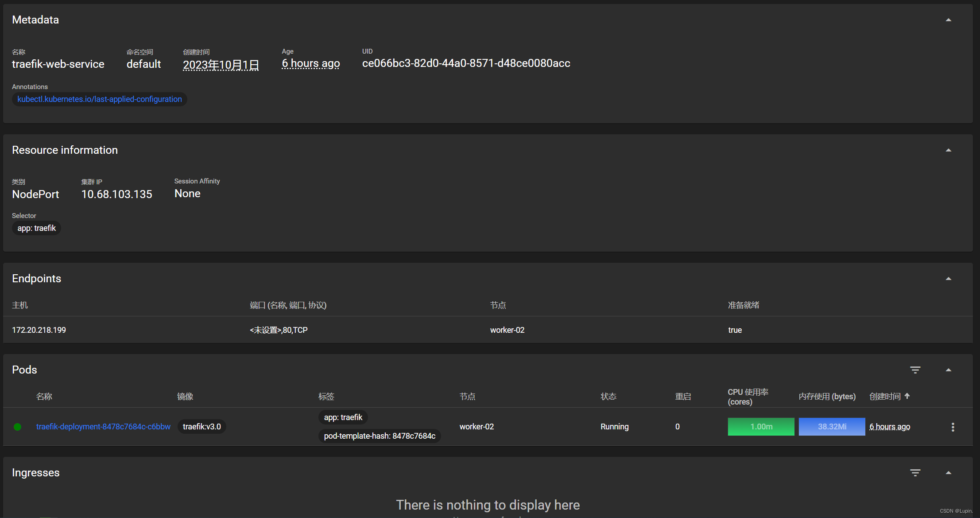Open last-applied-configuration annotation link
The height and width of the screenshot is (518, 980).
click(100, 99)
